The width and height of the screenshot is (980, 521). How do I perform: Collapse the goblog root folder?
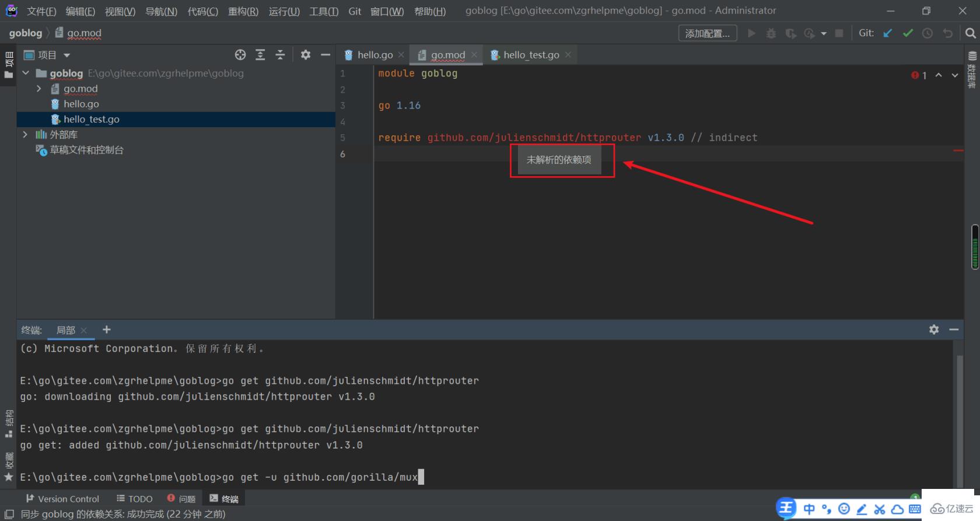26,74
